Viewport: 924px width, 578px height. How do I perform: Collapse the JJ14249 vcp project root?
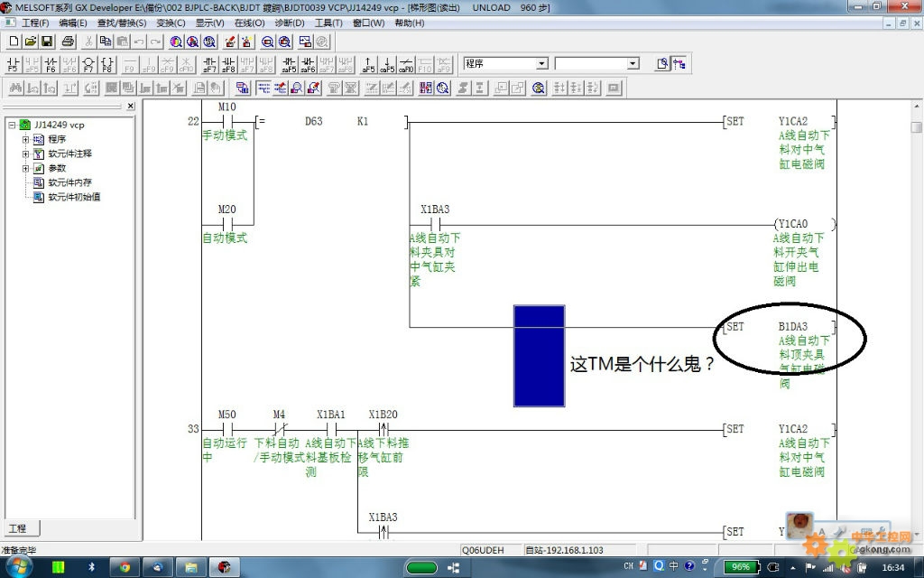[x=12, y=125]
